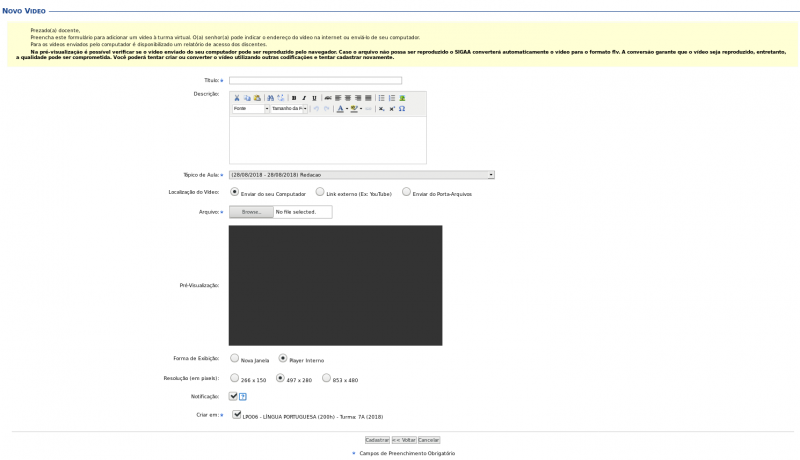Select 853 x 480 resolution
Viewport: 800px width, 460px height.
coord(327,378)
